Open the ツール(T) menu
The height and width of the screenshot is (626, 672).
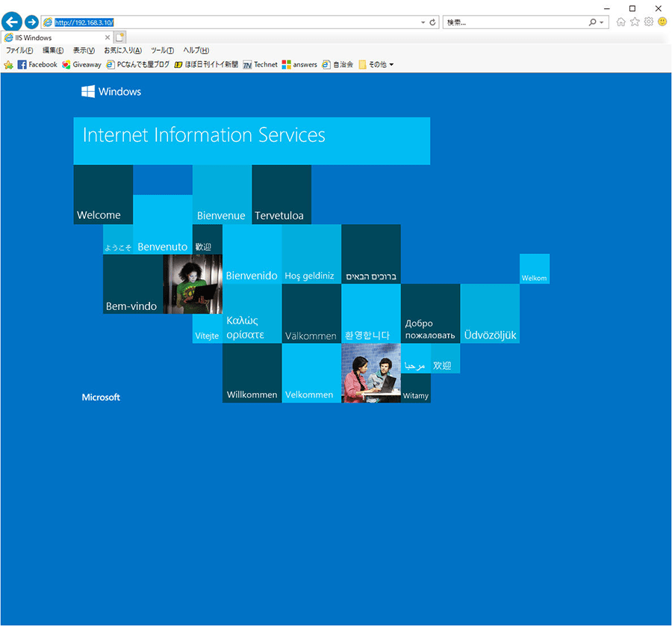(163, 51)
